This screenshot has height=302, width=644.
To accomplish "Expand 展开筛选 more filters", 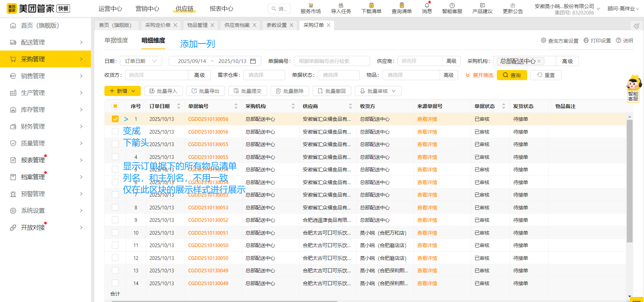I will point(479,75).
